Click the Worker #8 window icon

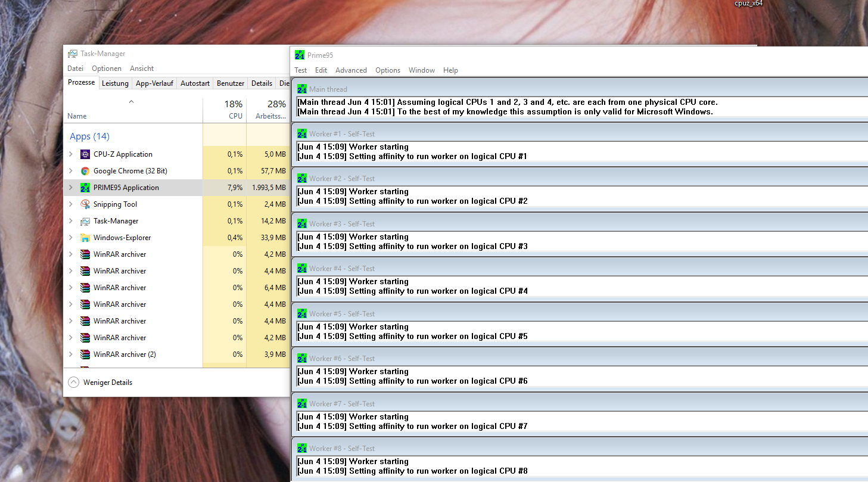[302, 448]
